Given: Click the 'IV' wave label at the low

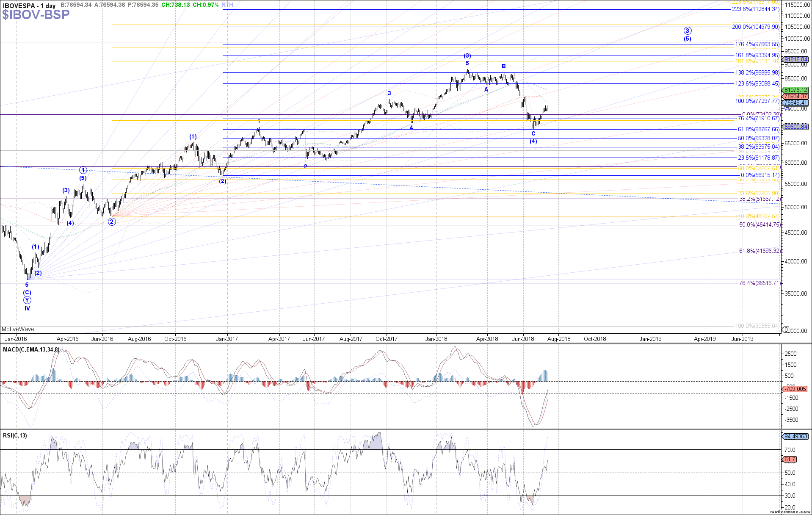Looking at the screenshot, I should pyautogui.click(x=27, y=308).
